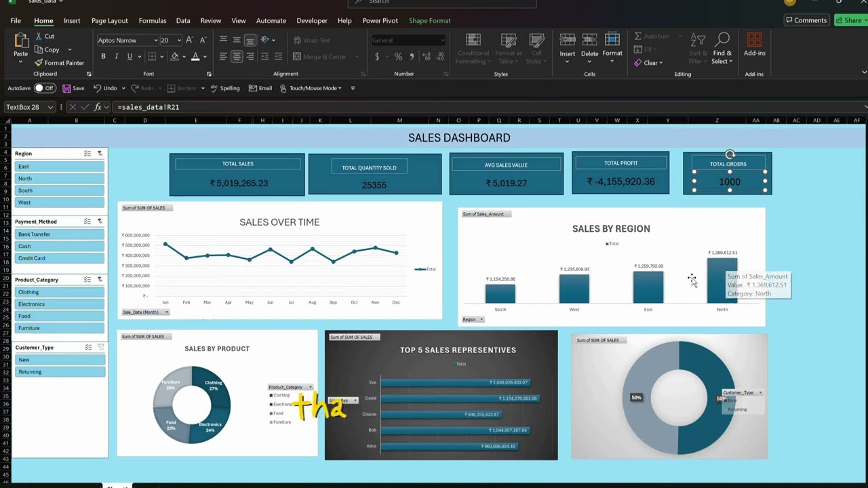Increase the indent
Screen dimensions: 868x488
tap(278, 56)
